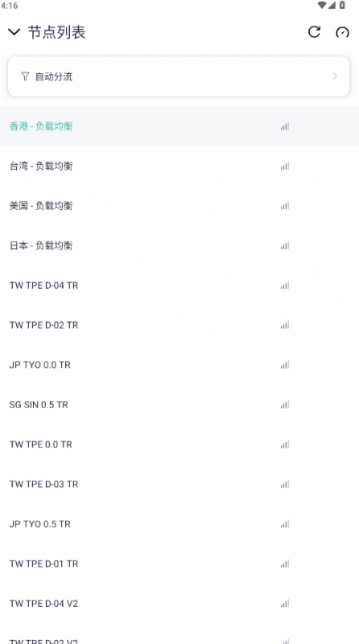The image size is (359, 644).
Task: Click the 节点列表 title
Action: pyautogui.click(x=56, y=32)
